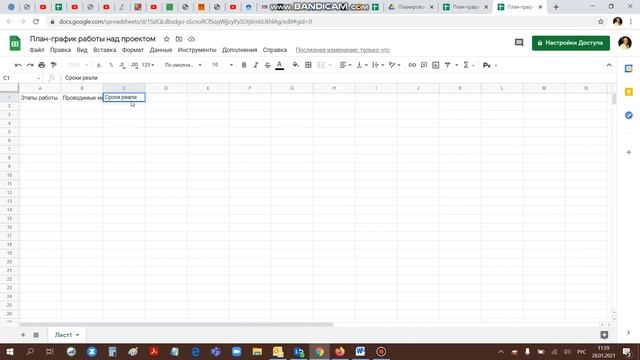Increase decimal places button
640x360 pixels.
pyautogui.click(x=134, y=65)
